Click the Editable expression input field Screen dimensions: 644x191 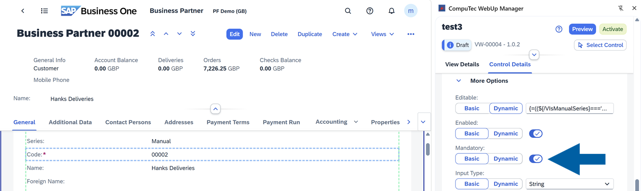tap(569, 108)
